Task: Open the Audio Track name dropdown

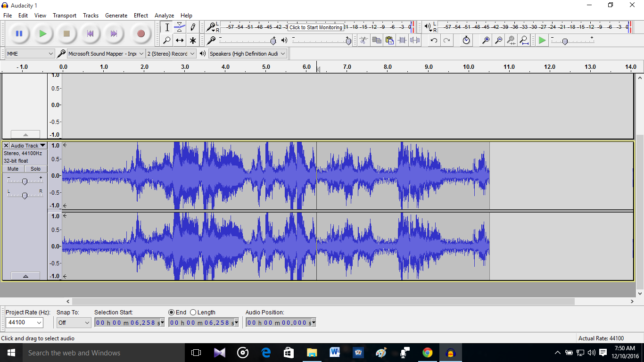Action: click(x=28, y=146)
